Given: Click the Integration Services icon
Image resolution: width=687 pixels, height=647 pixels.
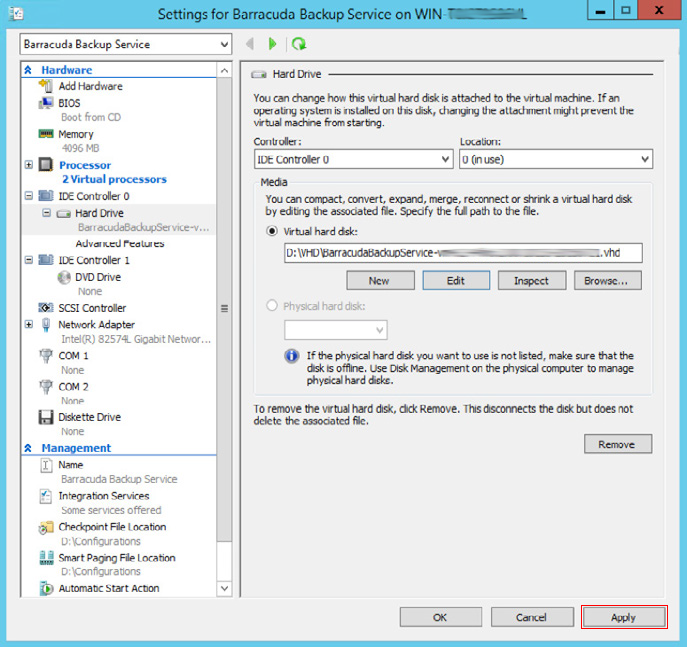Looking at the screenshot, I should coord(46,496).
